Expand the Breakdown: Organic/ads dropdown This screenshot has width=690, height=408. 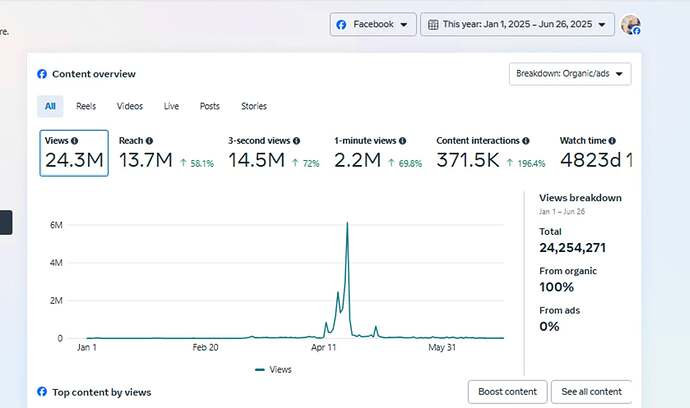[x=569, y=74]
